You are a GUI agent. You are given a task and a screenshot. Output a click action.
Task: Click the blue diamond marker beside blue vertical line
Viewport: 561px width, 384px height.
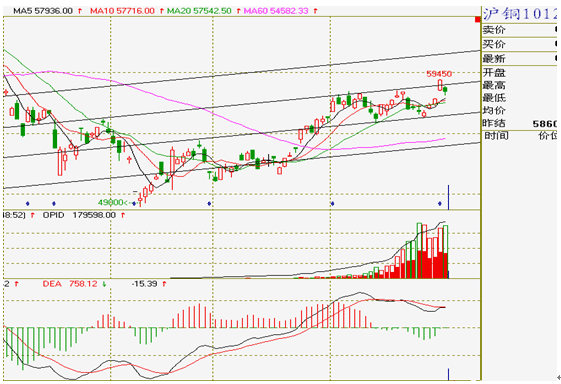point(440,204)
